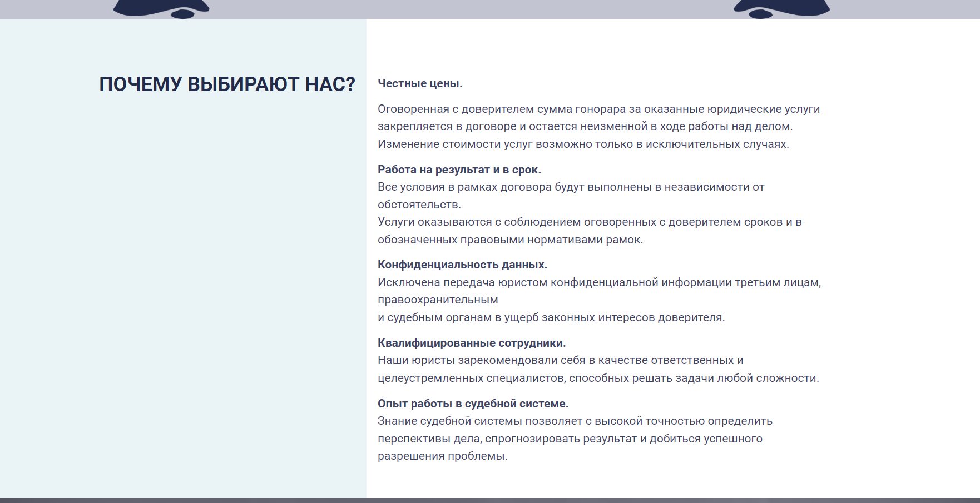This screenshot has height=503, width=980.
Task: Click the line "обозначенных правовыми нормативами рамок."
Action: tap(510, 240)
